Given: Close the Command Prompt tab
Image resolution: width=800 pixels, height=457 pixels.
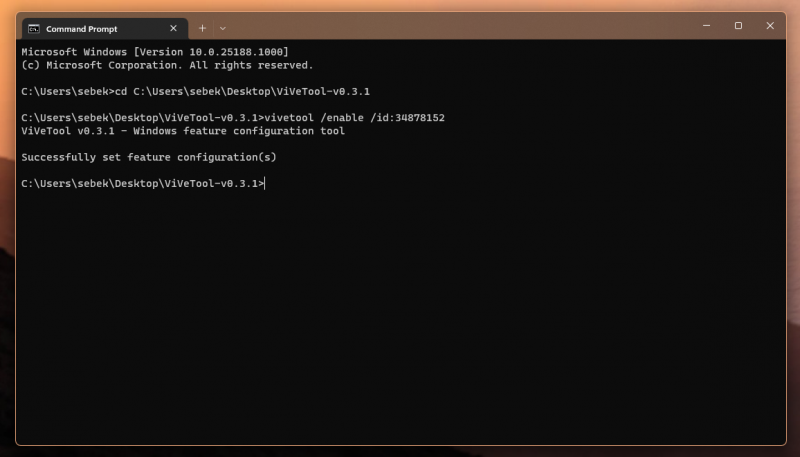Looking at the screenshot, I should point(173,28).
